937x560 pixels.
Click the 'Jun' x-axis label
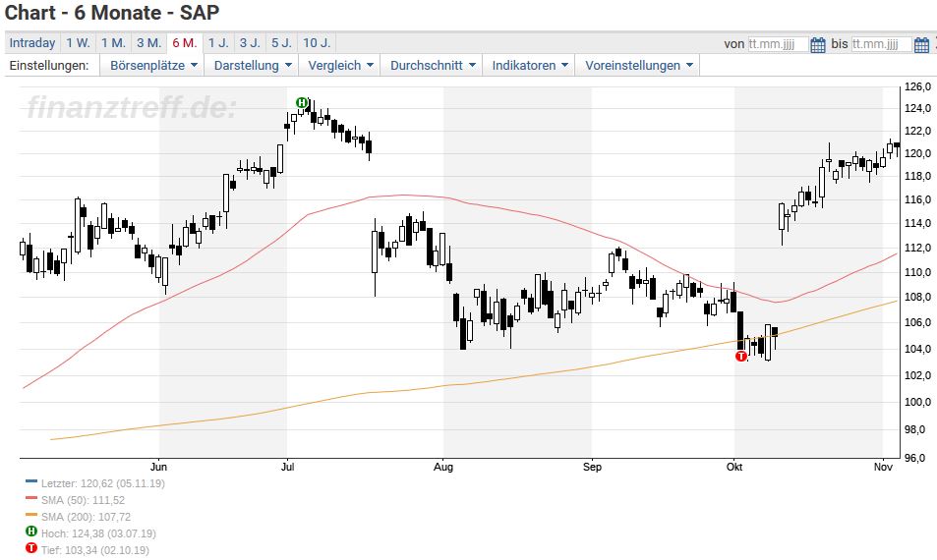[158, 467]
